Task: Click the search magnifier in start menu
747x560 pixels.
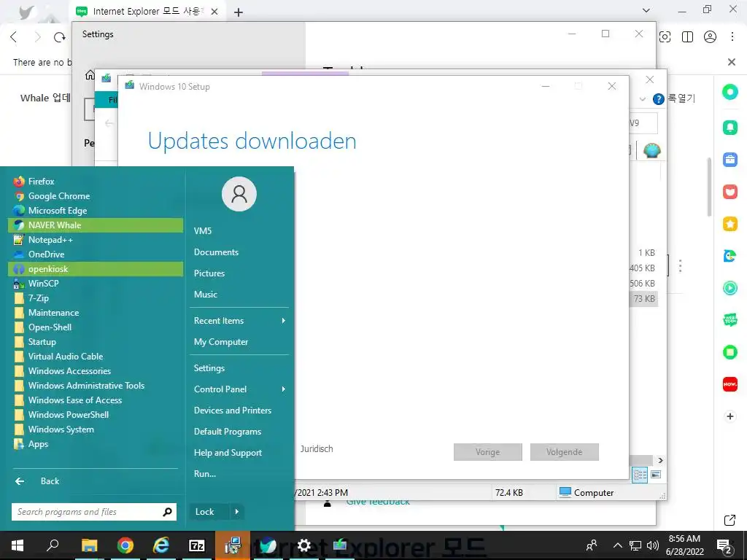Action: click(x=167, y=512)
